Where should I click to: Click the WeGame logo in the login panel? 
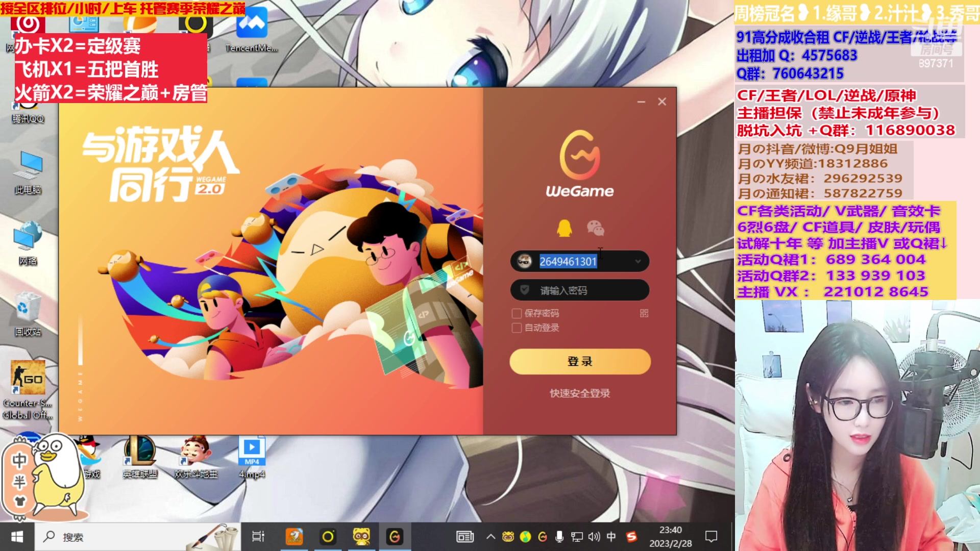click(x=580, y=164)
